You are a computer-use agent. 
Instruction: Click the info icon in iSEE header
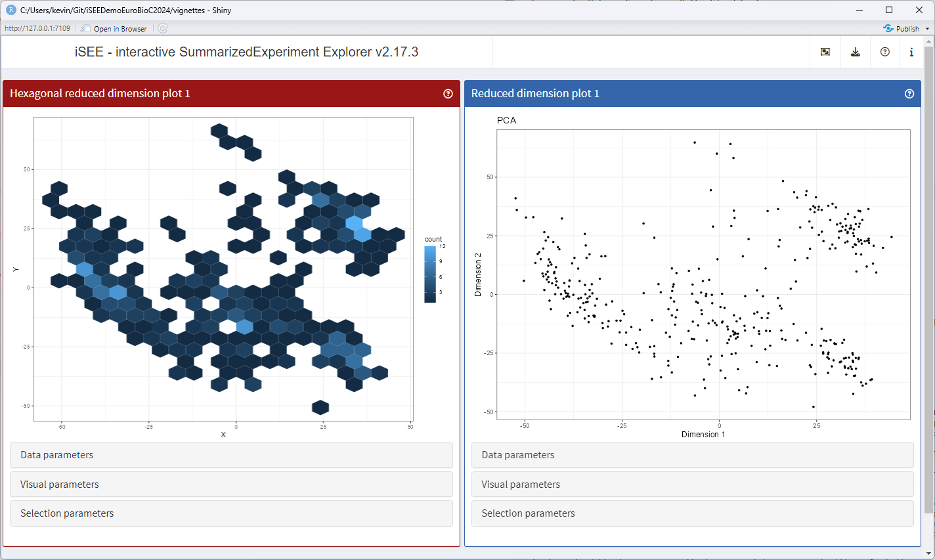click(x=911, y=52)
